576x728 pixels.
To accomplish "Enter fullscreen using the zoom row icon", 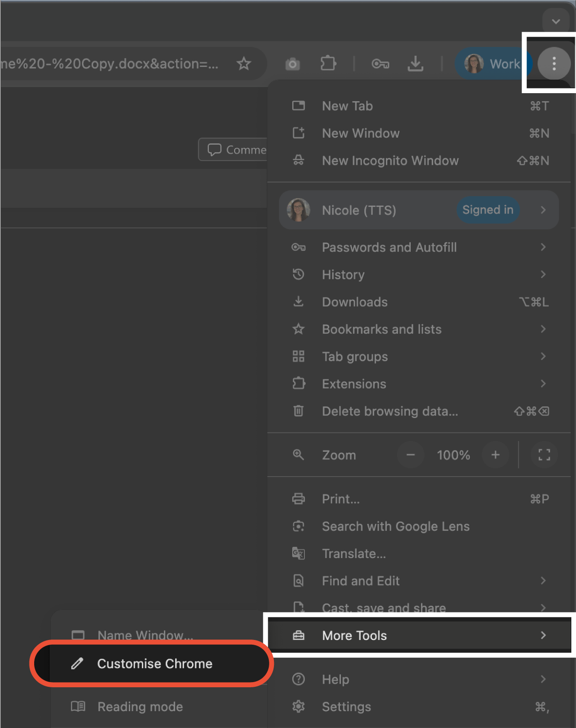I will coord(544,455).
